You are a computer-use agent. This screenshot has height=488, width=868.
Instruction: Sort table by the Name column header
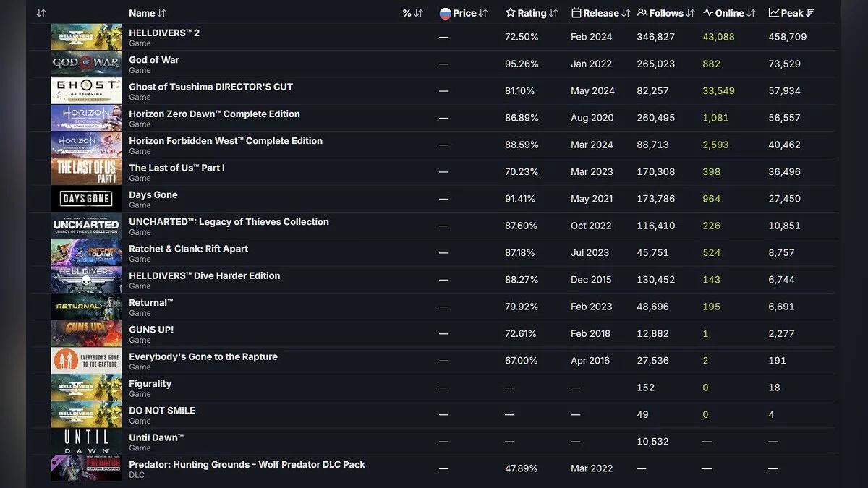[x=147, y=13]
